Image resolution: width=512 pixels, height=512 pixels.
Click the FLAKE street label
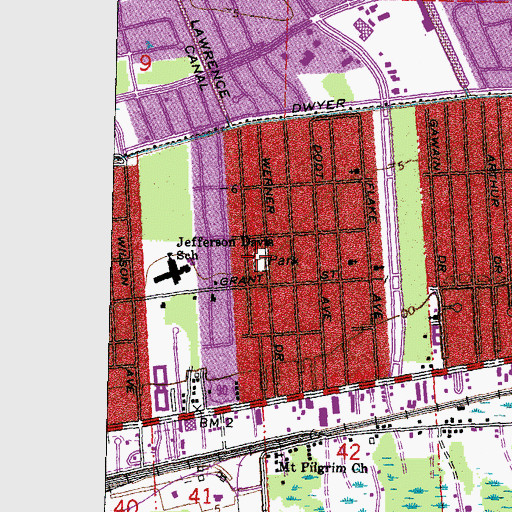click(371, 202)
